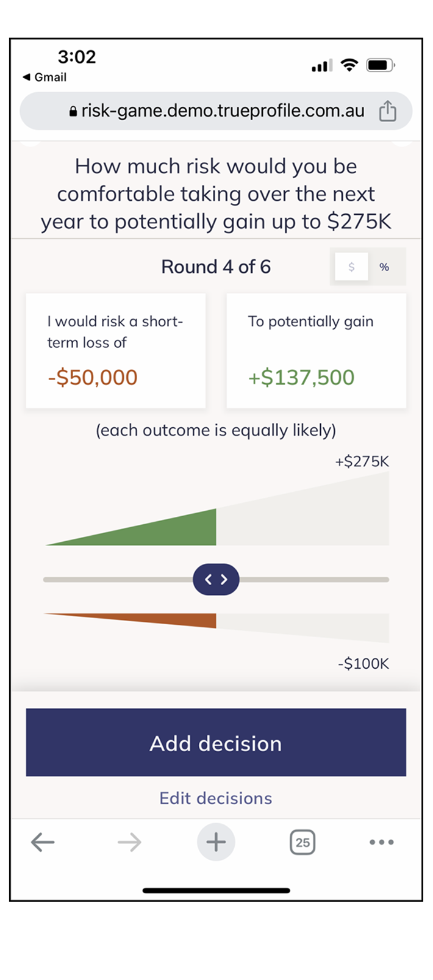
Task: Tap the share icon in address bar
Action: 387,112
